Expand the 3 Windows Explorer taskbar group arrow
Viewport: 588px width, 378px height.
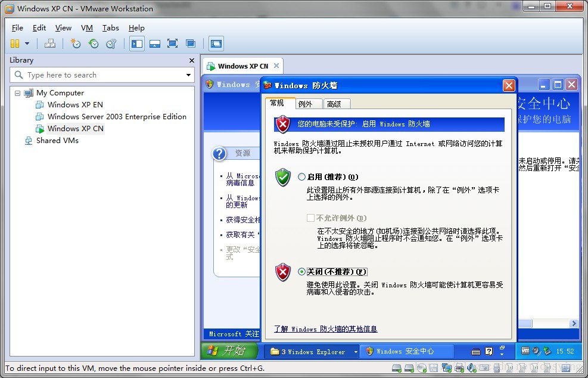356,352
